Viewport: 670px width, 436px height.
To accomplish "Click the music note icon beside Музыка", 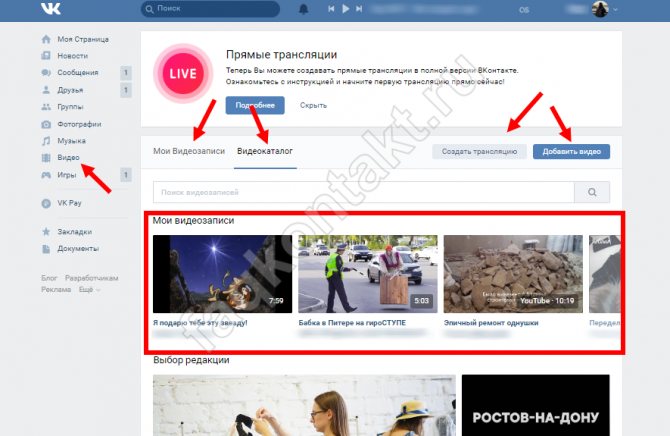I will [46, 141].
